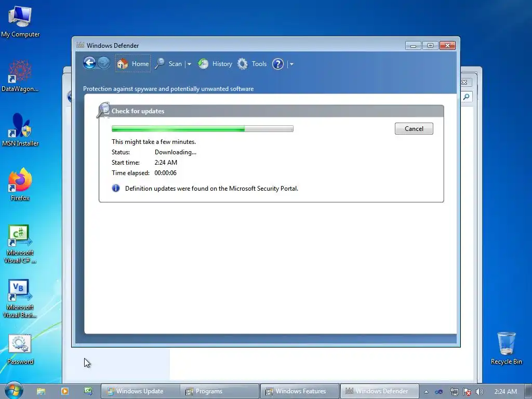Click the Tools gear icon

point(243,64)
